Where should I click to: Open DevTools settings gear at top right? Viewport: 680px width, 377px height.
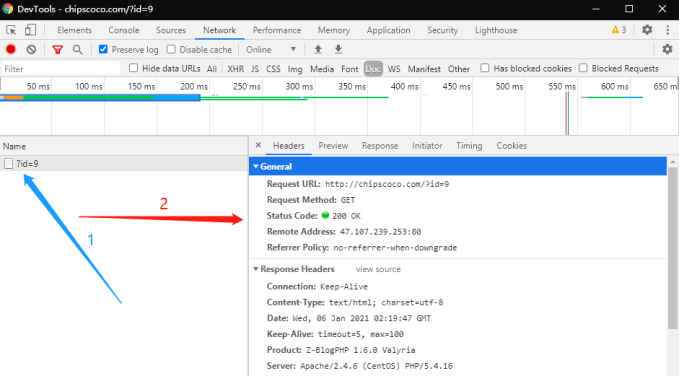tap(647, 30)
